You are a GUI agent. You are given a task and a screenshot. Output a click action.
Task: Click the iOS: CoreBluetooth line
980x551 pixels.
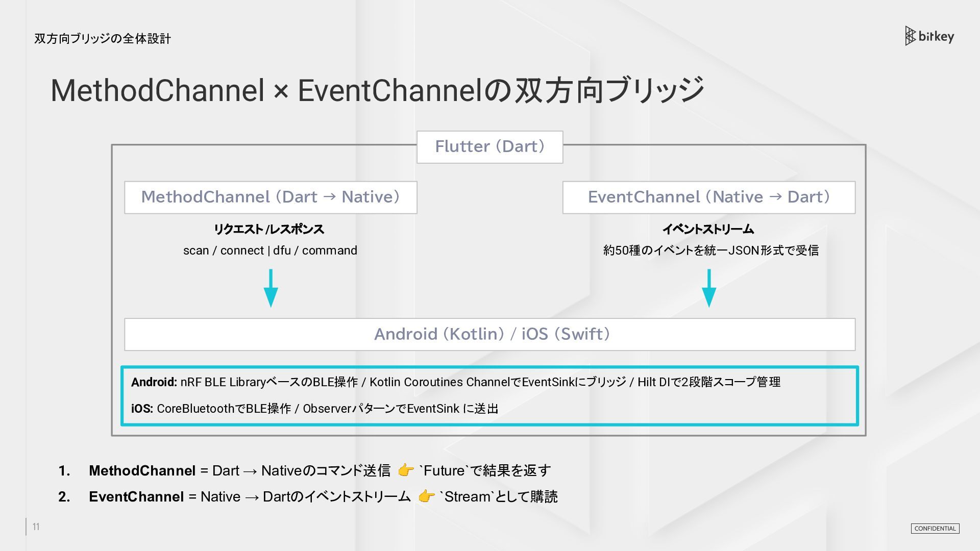(x=315, y=409)
